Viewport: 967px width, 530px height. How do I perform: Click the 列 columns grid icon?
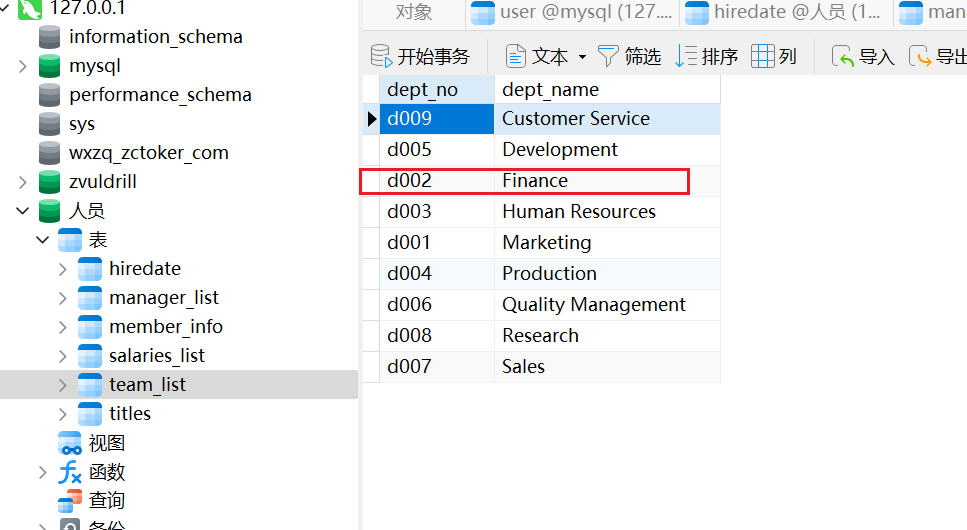click(763, 56)
